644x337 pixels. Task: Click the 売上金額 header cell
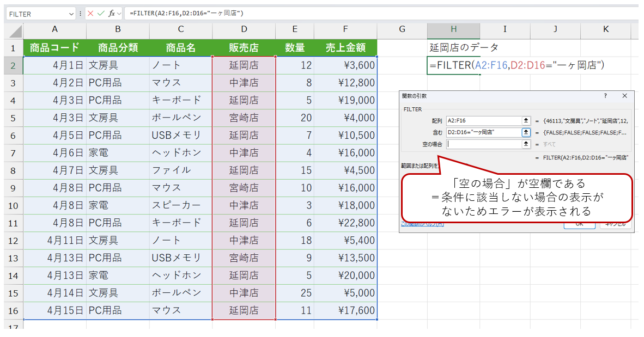point(345,47)
